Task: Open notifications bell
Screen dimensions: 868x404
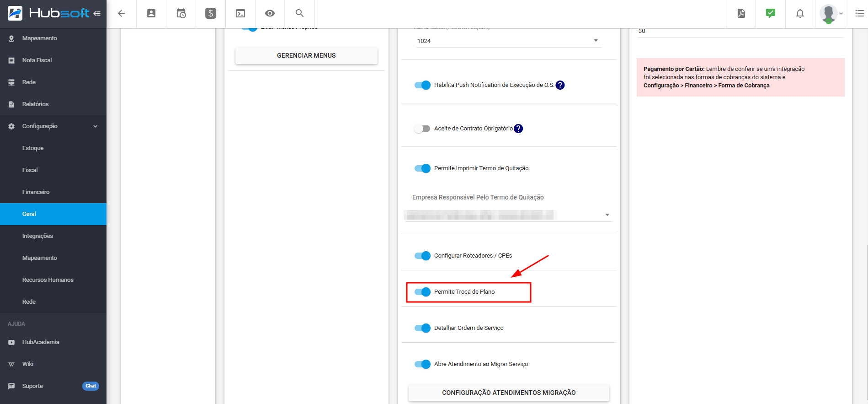Action: (800, 14)
